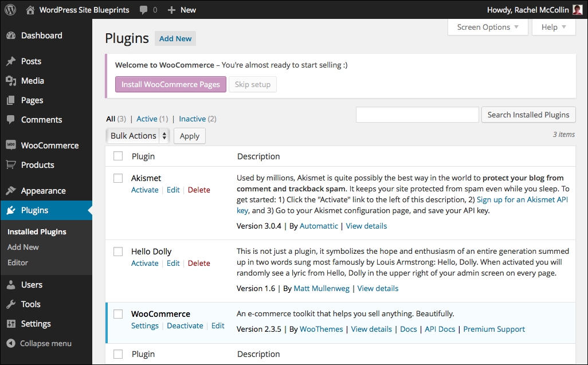Screen dimensions: 588x365
Task: Open the WooCommerce API Docs link
Action: pos(440,329)
